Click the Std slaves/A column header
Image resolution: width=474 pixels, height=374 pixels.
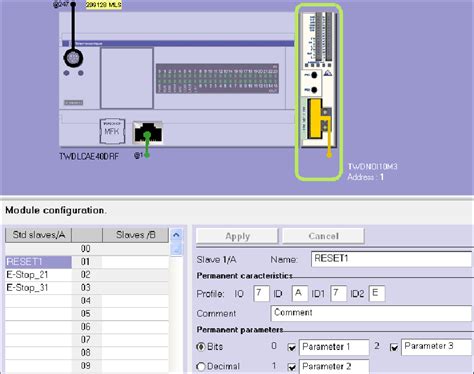point(38,235)
